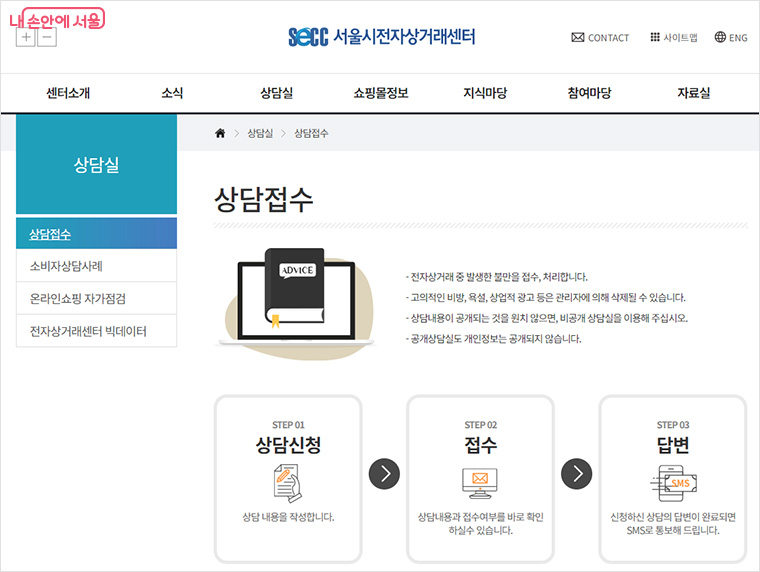Click the STEP 01 상담신청 heading
Image resolution: width=760 pixels, height=572 pixels.
coord(288,445)
